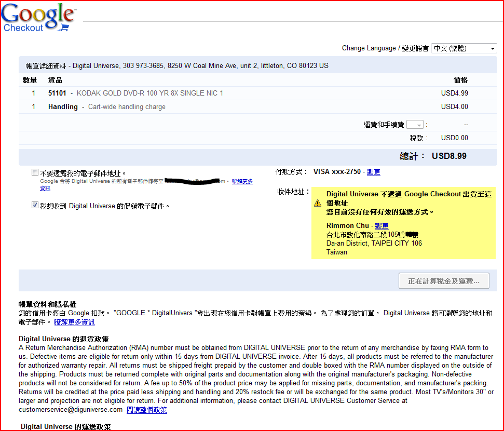The image size is (504, 431).
Task: Click the 運費和手續費 label
Action: coord(384,125)
